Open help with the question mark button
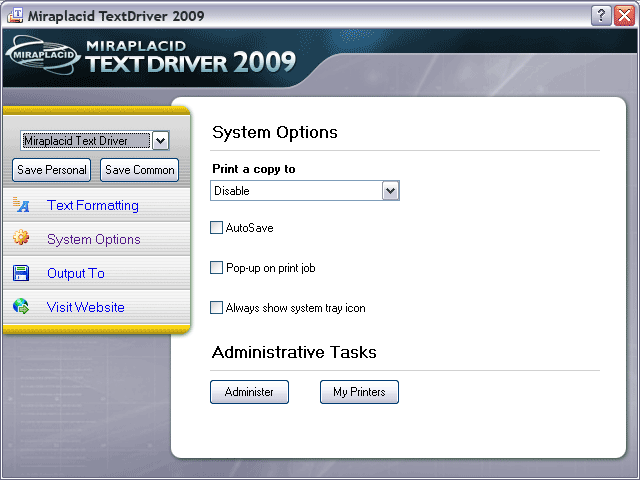The image size is (640, 480). 601,16
